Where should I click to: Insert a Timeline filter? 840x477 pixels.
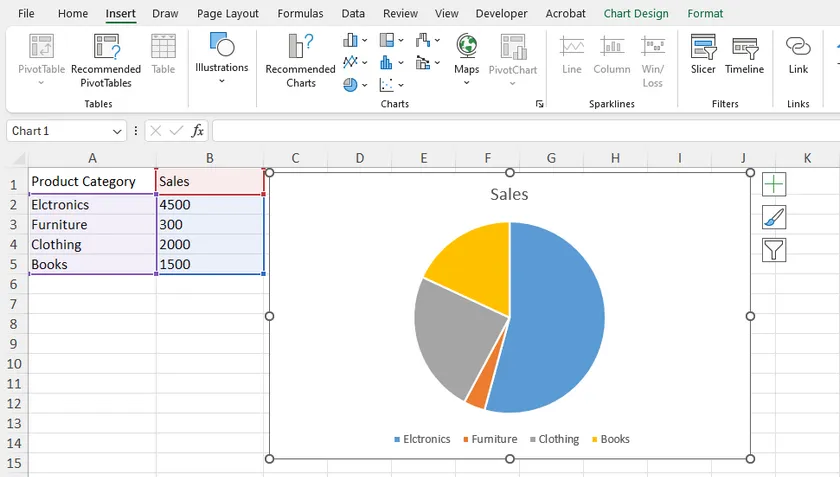click(744, 55)
